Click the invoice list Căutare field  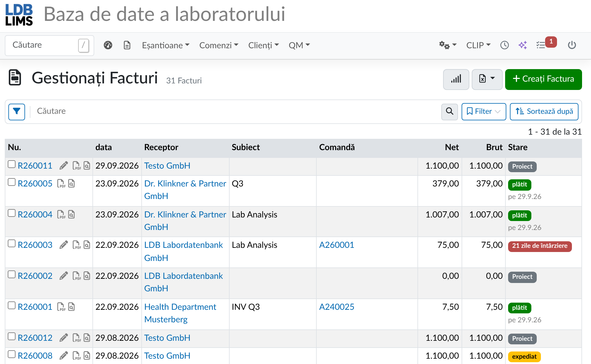click(x=236, y=111)
